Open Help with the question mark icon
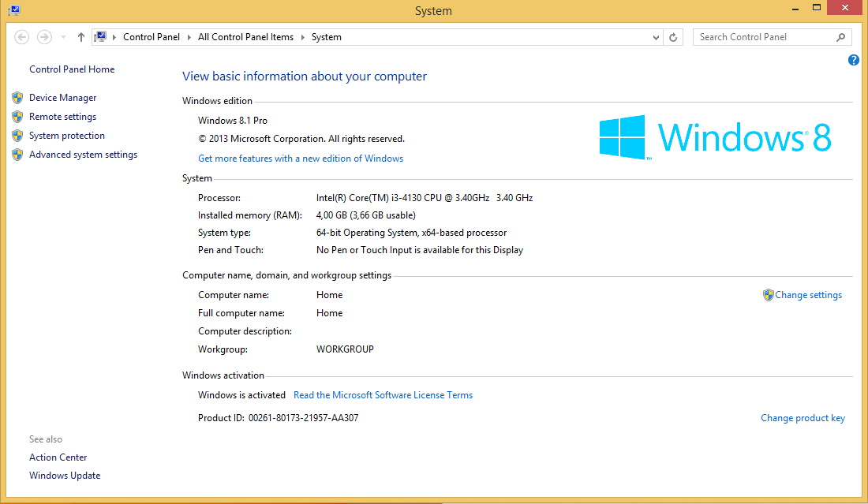The width and height of the screenshot is (868, 504). click(854, 60)
